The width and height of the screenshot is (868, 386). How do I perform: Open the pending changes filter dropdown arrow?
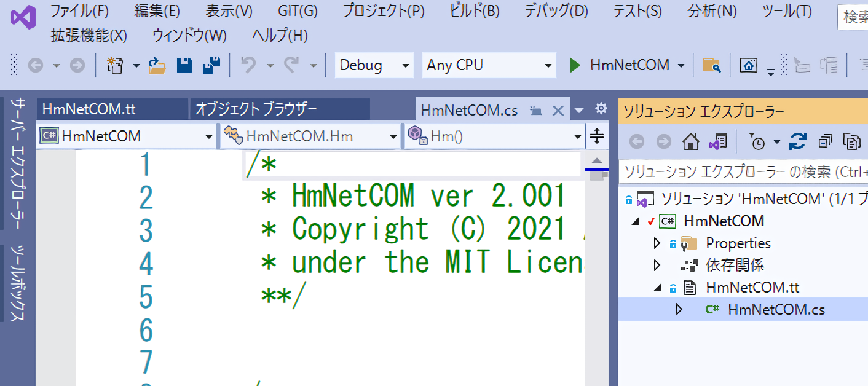click(x=776, y=143)
